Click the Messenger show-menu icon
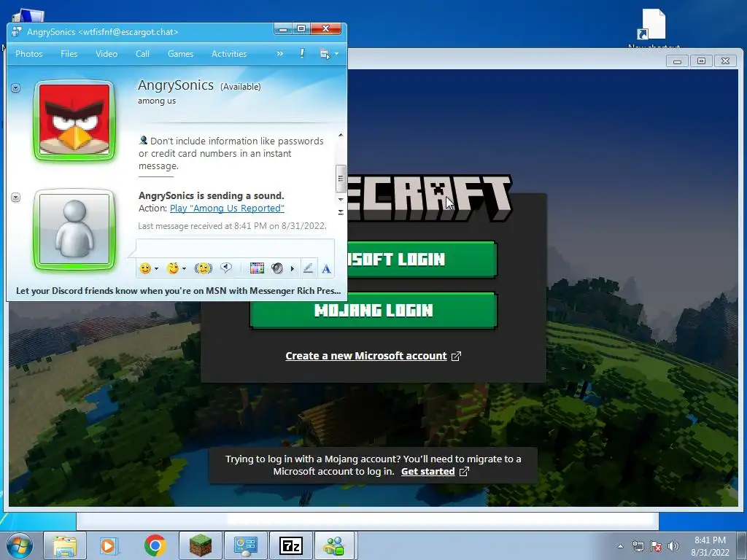 tap(325, 54)
